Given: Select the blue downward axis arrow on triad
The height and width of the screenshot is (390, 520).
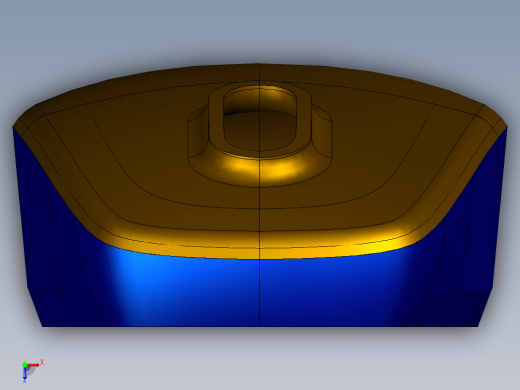Looking at the screenshot, I should [25, 374].
